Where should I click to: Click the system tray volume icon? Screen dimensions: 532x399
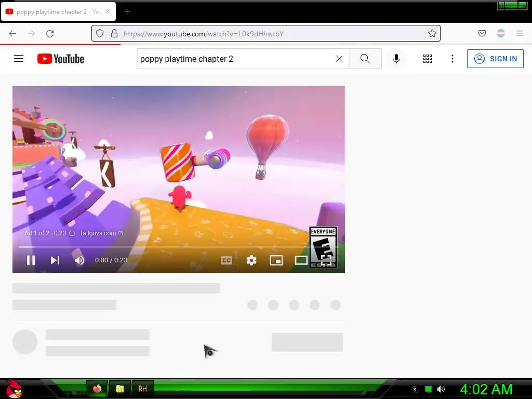tap(441, 389)
